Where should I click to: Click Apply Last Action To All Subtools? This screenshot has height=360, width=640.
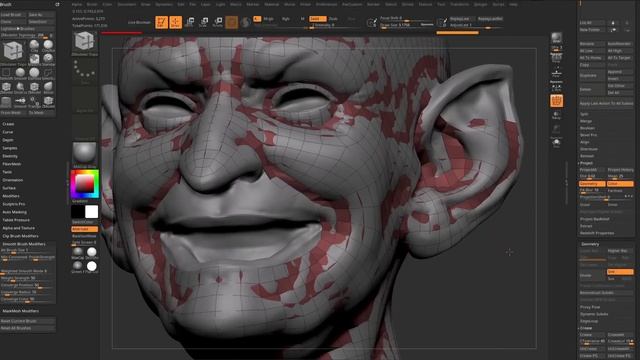point(606,104)
